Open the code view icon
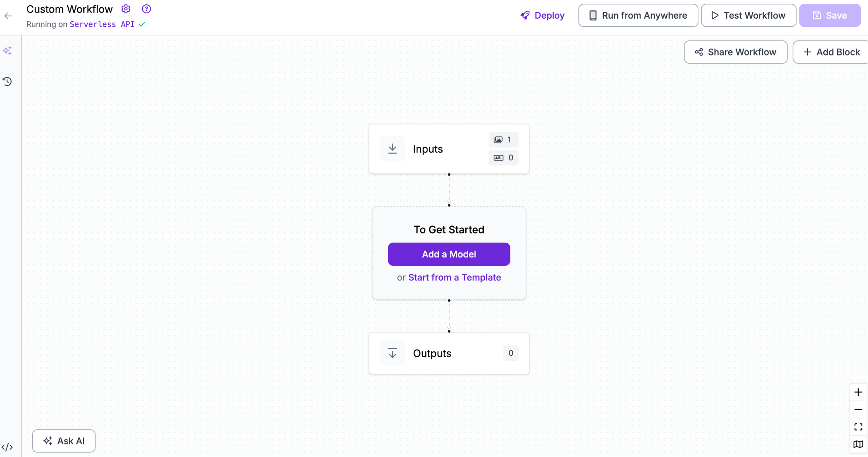 click(7, 447)
